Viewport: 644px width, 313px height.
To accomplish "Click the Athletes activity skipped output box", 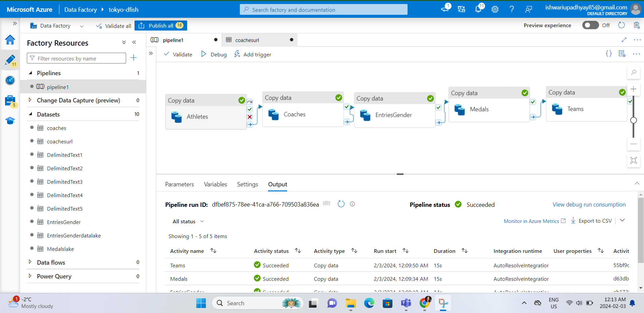I will click(x=250, y=101).
